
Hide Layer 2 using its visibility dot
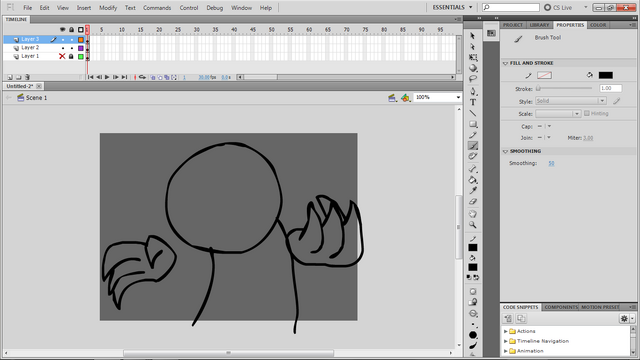(62, 48)
